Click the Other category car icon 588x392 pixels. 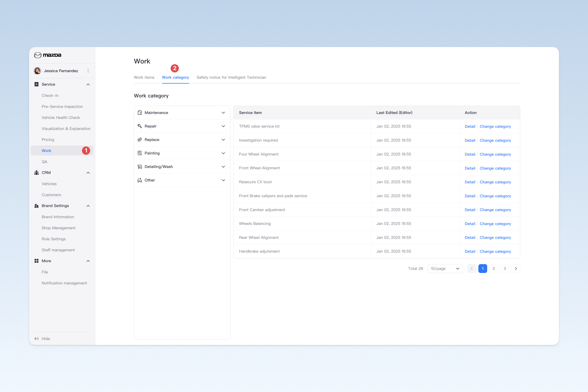click(140, 180)
